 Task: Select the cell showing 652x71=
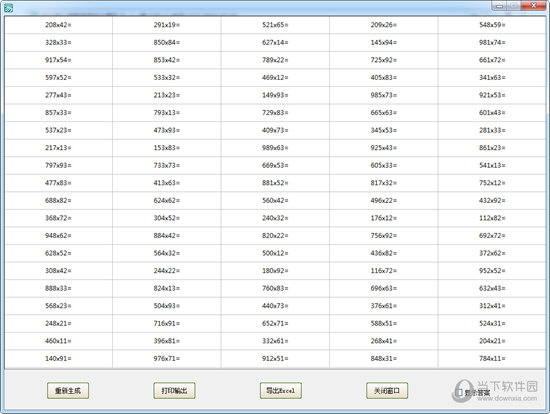pyautogui.click(x=275, y=323)
